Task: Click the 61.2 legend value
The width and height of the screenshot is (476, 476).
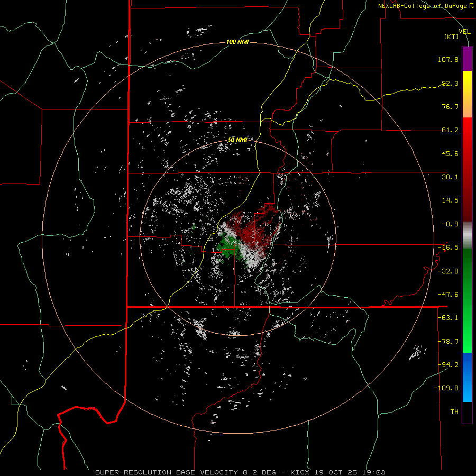Action: pos(450,130)
